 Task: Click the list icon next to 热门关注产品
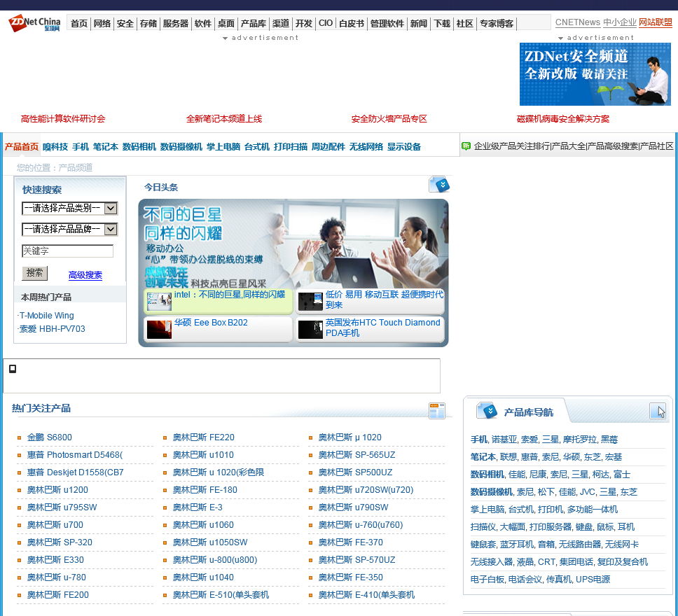click(437, 411)
